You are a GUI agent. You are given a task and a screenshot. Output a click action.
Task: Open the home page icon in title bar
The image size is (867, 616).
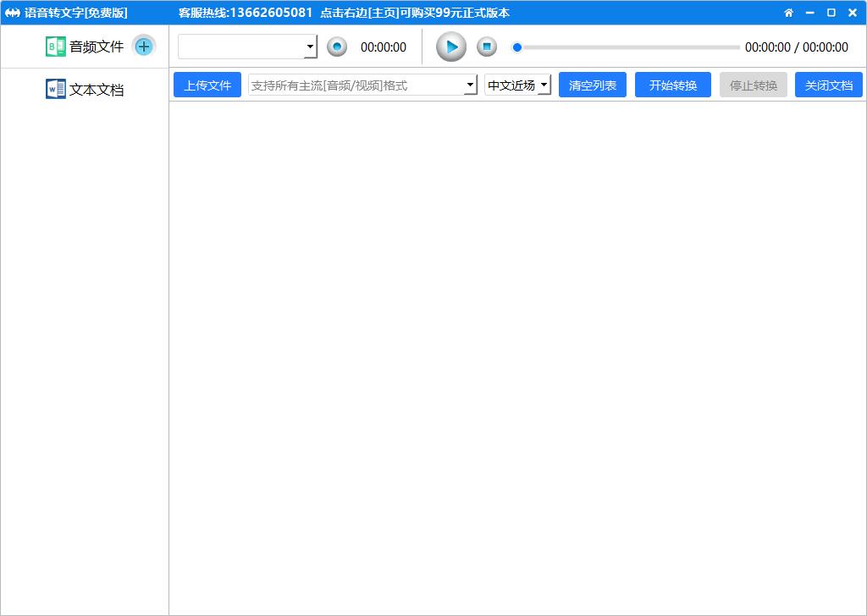coord(789,13)
